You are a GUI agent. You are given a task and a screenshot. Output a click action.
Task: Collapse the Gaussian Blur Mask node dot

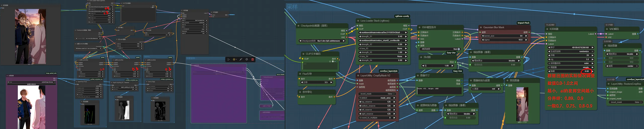click(x=481, y=27)
